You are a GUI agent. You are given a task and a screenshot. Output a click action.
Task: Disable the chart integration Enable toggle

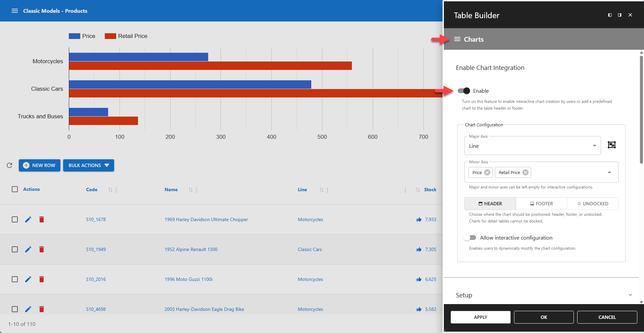(x=464, y=91)
